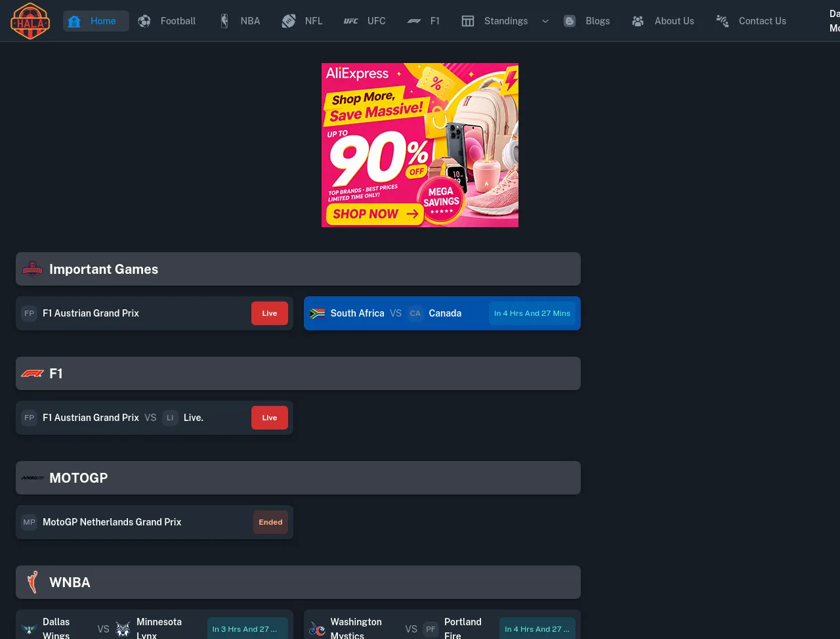Click the Portland Fire team name

(x=463, y=628)
